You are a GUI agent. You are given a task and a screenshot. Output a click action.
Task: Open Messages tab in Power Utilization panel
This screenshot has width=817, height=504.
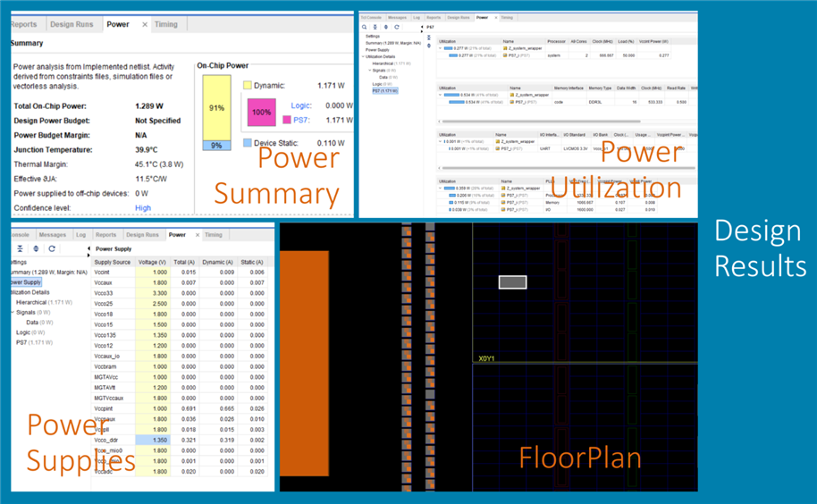coord(397,17)
